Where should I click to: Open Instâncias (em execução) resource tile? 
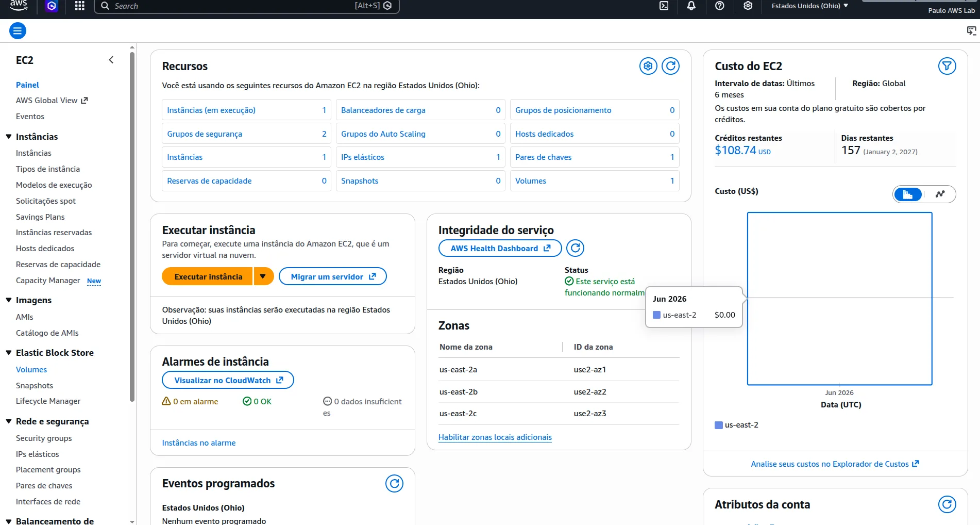point(246,110)
